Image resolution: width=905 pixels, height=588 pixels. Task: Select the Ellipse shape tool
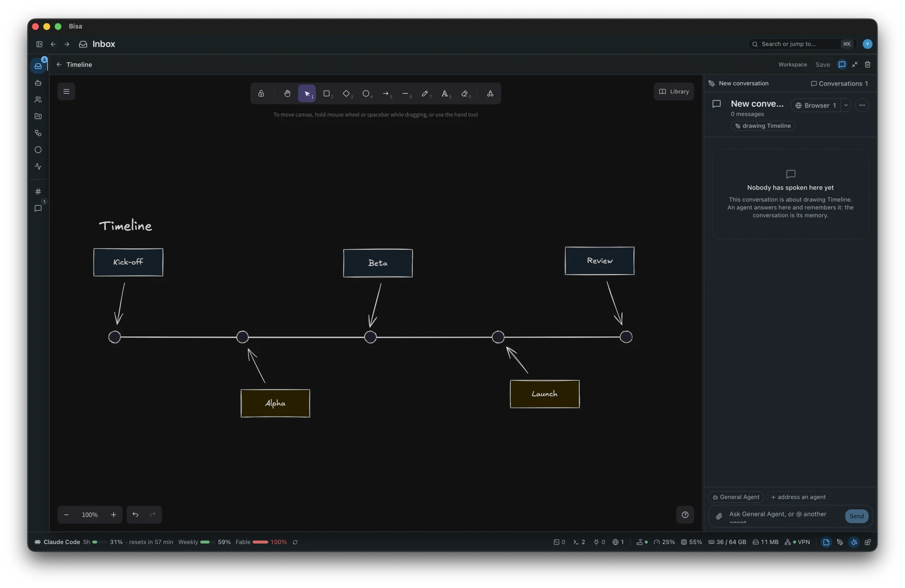pyautogui.click(x=366, y=94)
